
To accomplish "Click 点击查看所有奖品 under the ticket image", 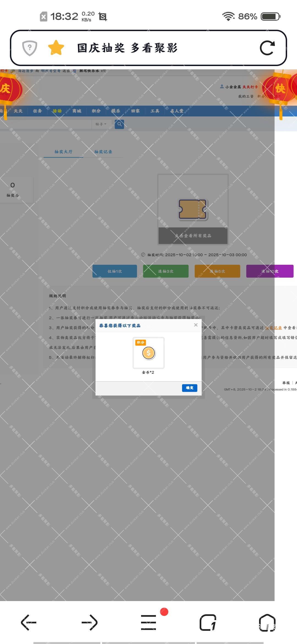I will coord(193,236).
